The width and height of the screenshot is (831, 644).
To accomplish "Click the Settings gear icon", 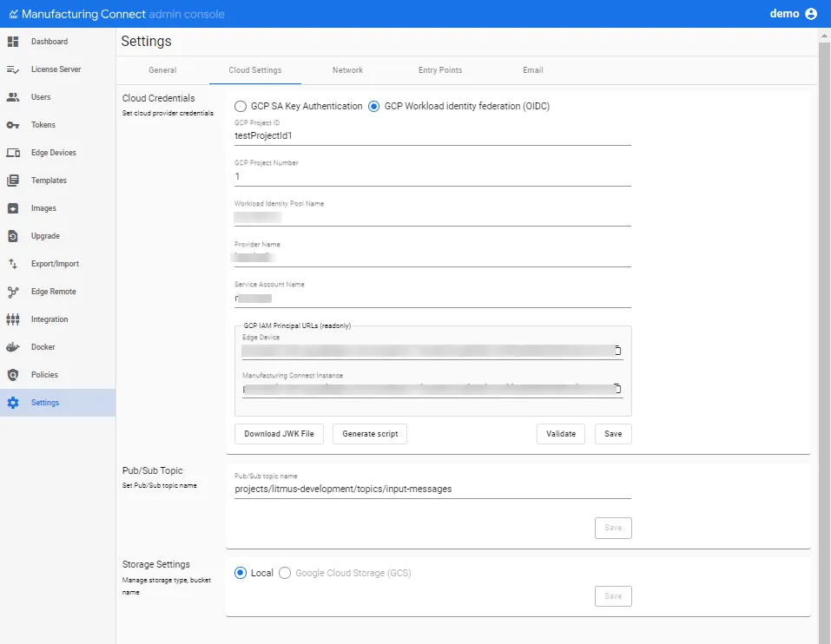I will click(13, 403).
